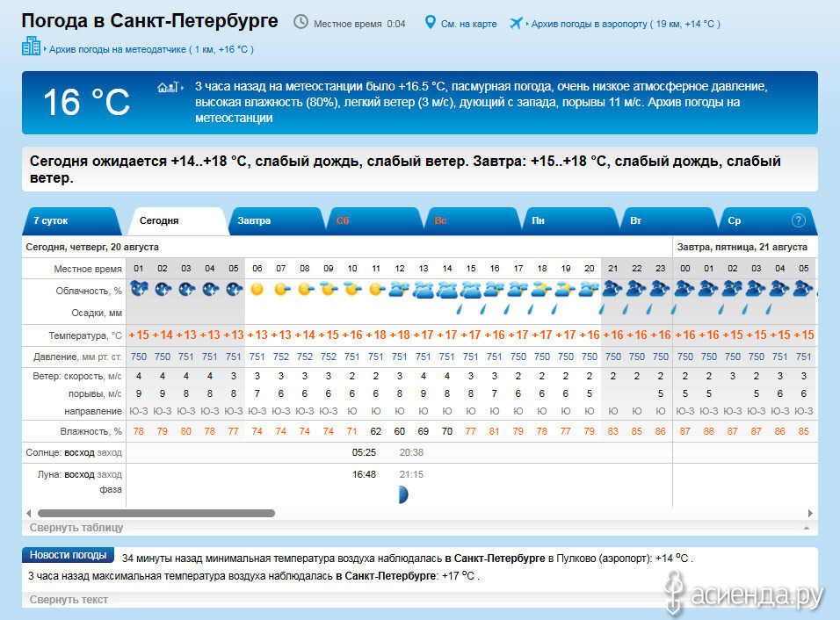Open См. на карте link
840x620 pixels.
click(x=468, y=24)
